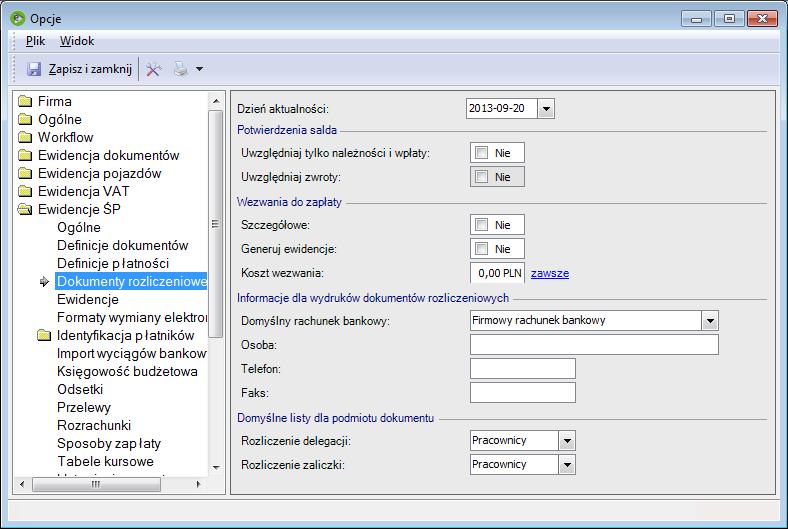Open the Widok menu

tap(77, 41)
